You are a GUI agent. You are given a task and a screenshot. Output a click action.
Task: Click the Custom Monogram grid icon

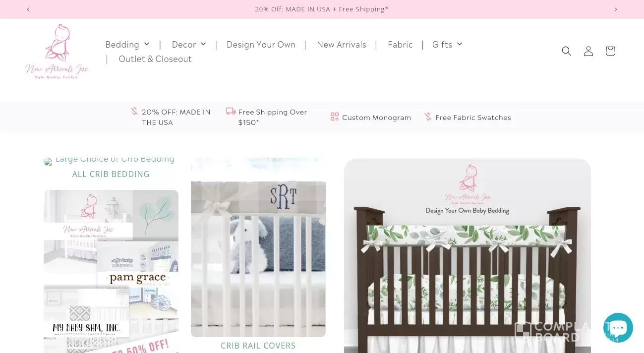[x=335, y=117]
